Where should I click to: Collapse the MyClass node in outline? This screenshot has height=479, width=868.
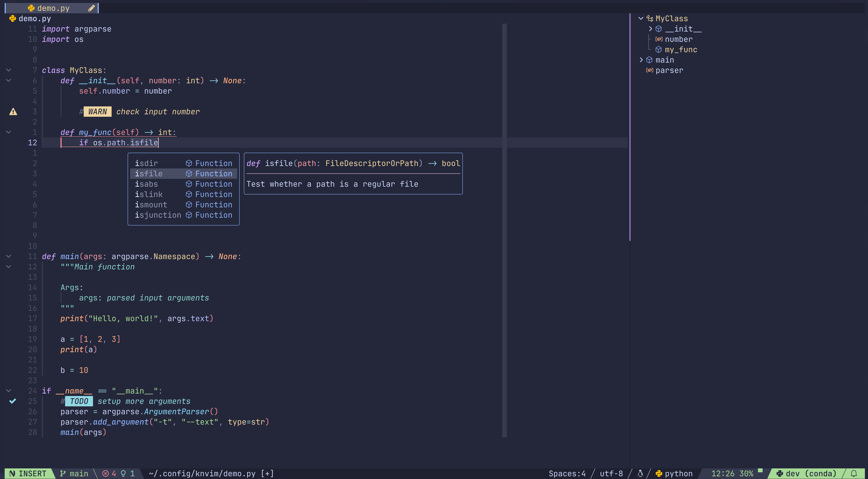(641, 19)
